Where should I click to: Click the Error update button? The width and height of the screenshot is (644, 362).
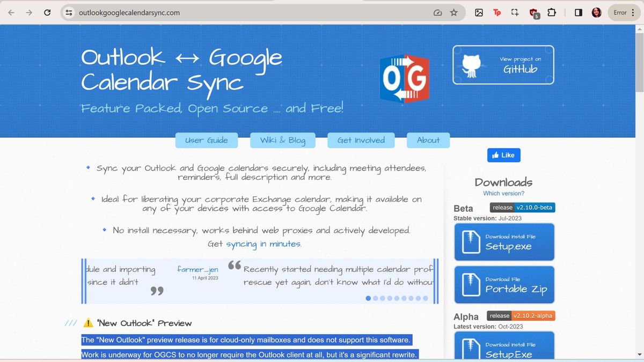tap(624, 12)
